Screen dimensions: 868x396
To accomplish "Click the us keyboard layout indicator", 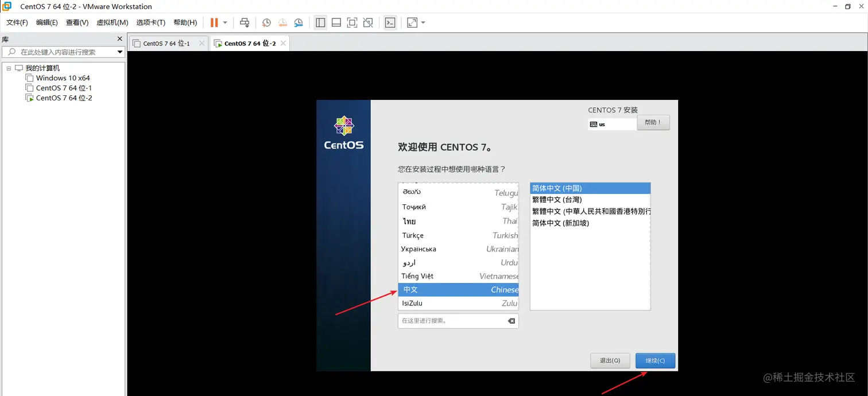I will click(612, 124).
